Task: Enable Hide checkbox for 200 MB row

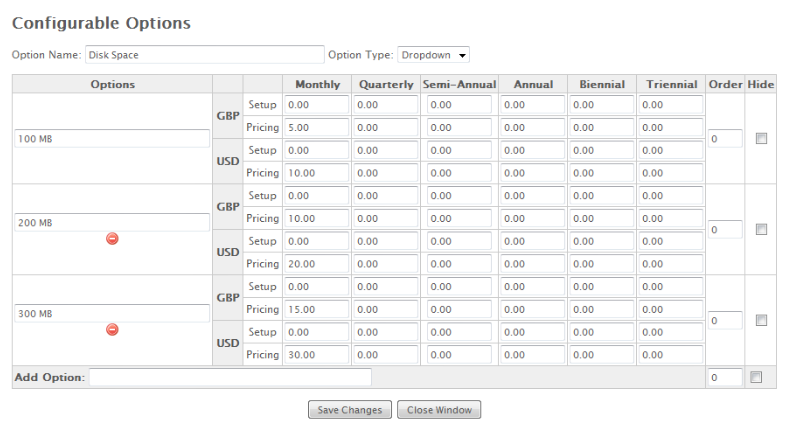Action: pos(761,229)
